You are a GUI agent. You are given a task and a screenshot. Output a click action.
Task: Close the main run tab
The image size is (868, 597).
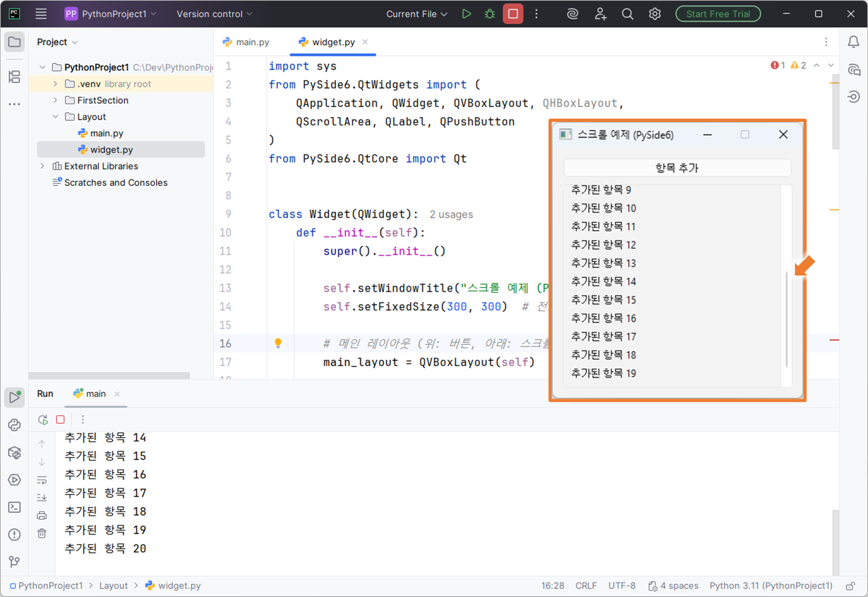(x=117, y=394)
